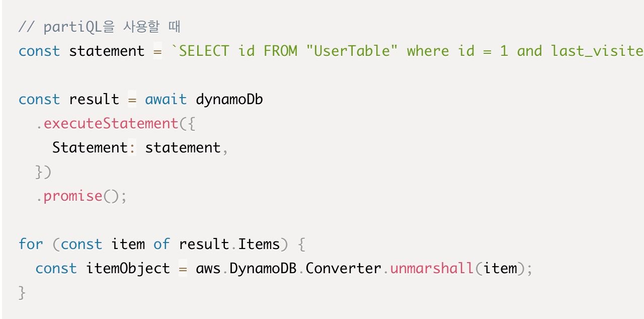This screenshot has width=644, height=319.
Task: Click the unmarshall method name
Action: tap(432, 269)
